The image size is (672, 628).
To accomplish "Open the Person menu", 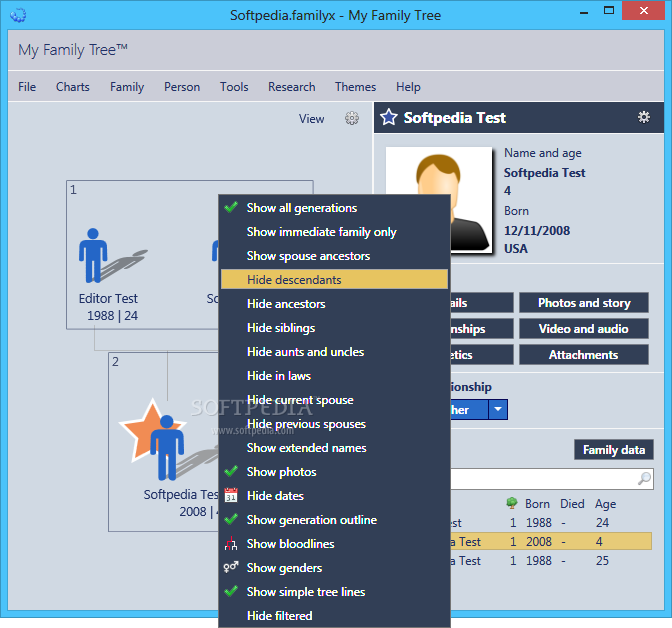I will pos(182,87).
